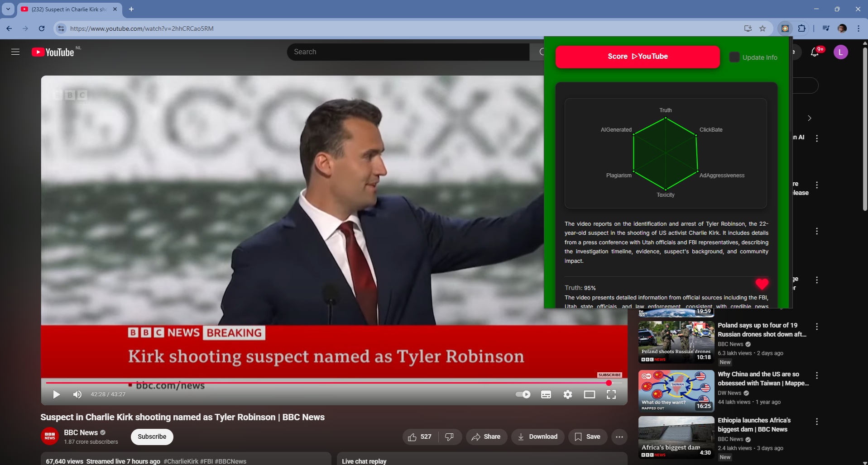
Task: Click the Toxicity label on the radar chart
Action: pyautogui.click(x=666, y=195)
